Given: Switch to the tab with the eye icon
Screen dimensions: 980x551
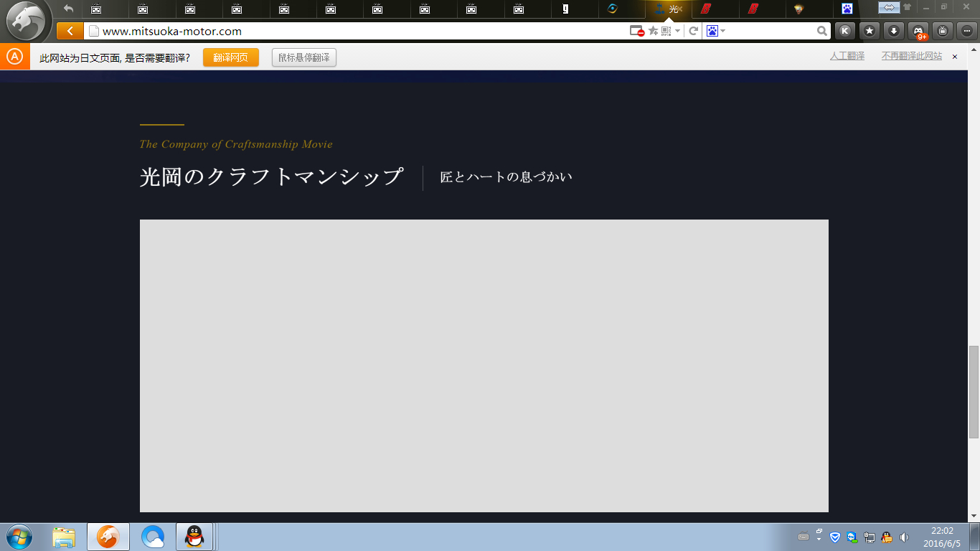Looking at the screenshot, I should tap(612, 9).
